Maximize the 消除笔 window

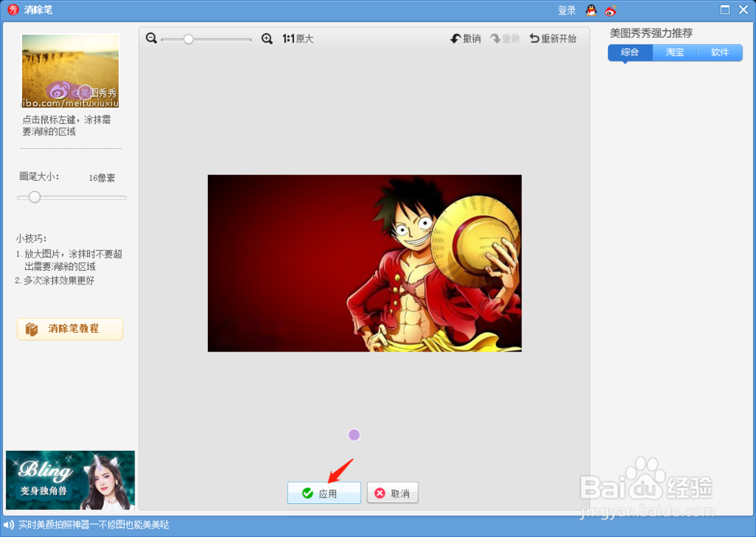tap(725, 10)
